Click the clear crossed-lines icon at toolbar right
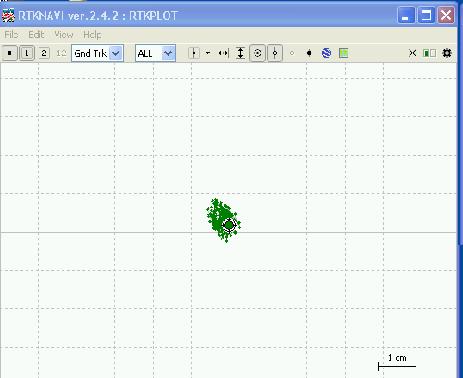 [412, 53]
